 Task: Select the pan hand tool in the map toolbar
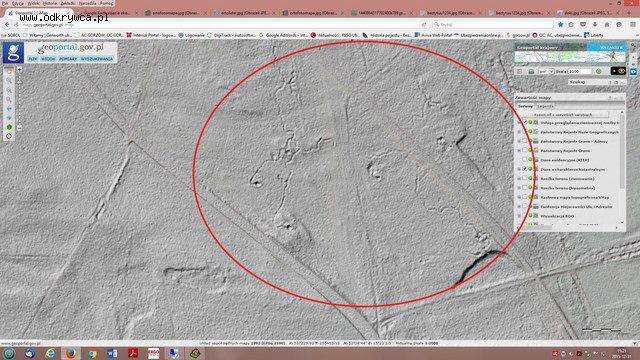[x=9, y=71]
